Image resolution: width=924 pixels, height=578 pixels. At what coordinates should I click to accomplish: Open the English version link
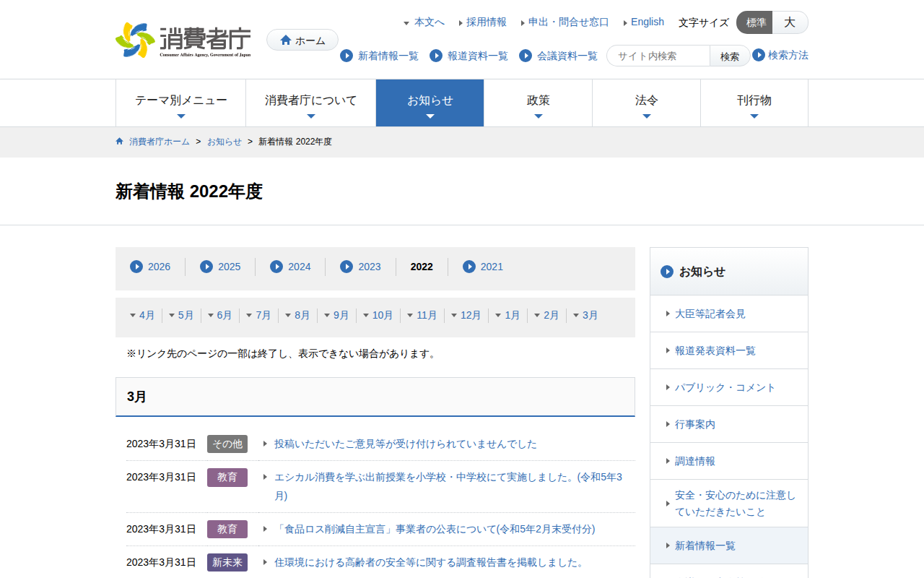tap(647, 22)
